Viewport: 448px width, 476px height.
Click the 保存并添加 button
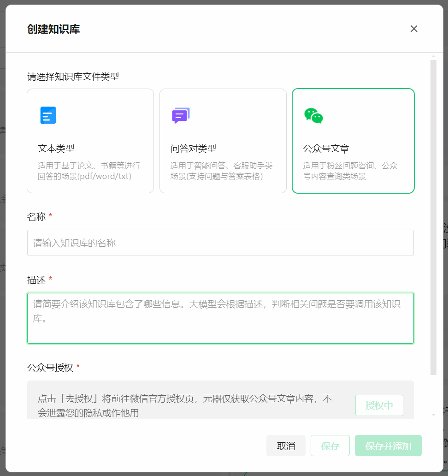point(388,445)
